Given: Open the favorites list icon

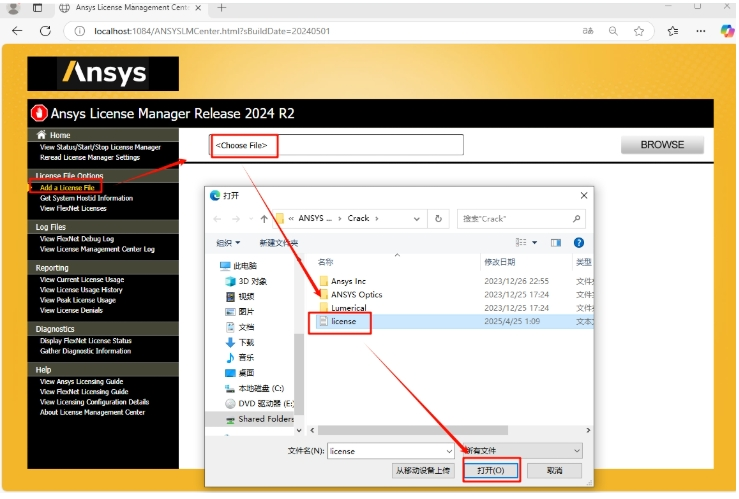Looking at the screenshot, I should coord(673,31).
